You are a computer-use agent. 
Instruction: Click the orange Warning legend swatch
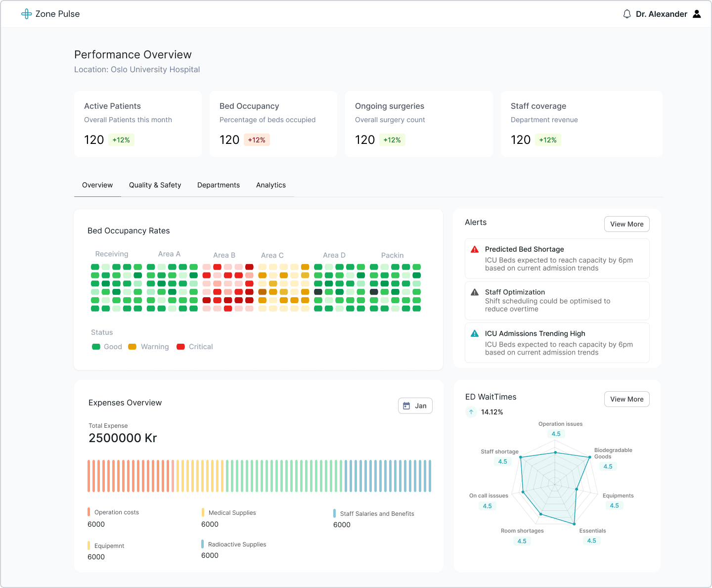coord(132,347)
